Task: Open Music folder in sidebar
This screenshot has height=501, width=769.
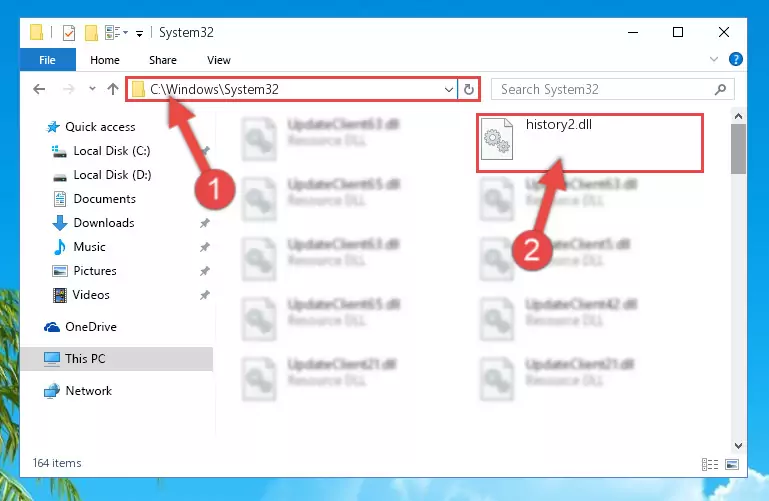Action: (89, 247)
